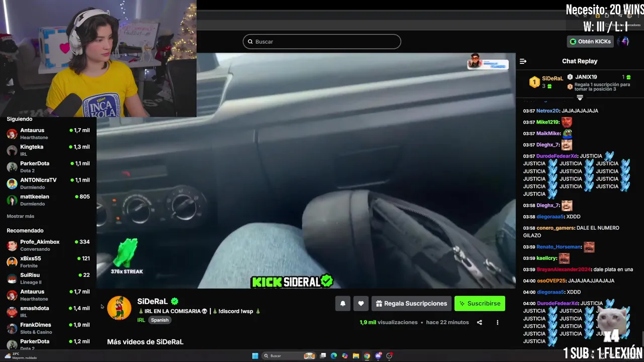Click the smashdota avatar icon

[12, 312]
